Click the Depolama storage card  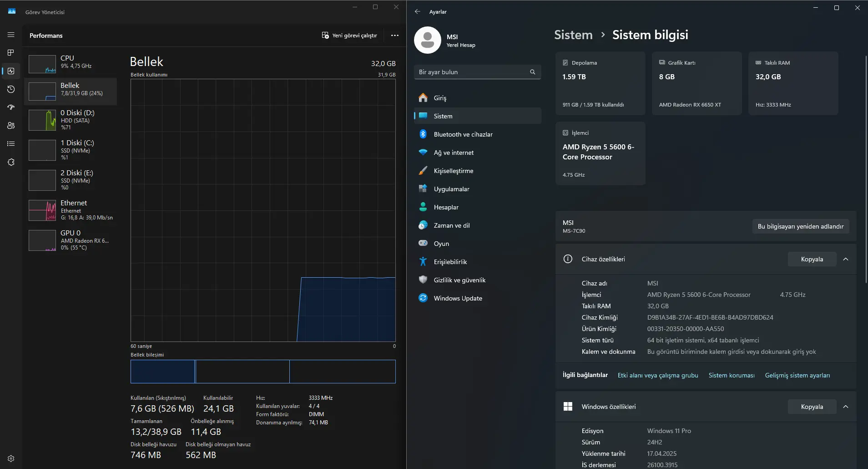pos(601,83)
